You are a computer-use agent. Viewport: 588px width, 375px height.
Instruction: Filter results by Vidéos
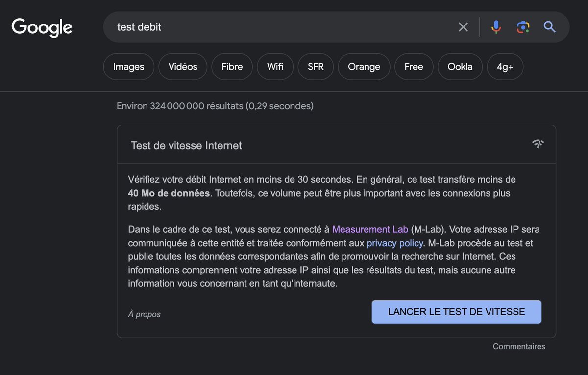coord(183,67)
